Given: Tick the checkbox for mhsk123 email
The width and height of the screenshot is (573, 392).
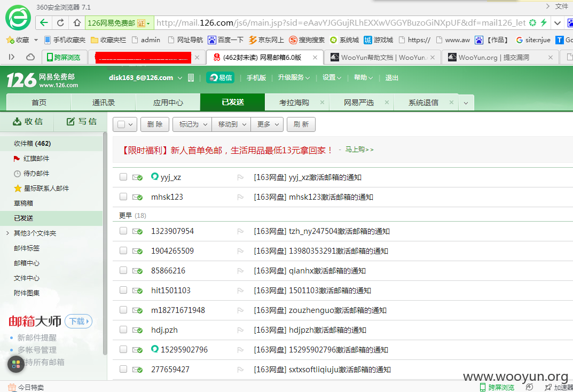Looking at the screenshot, I should coord(123,197).
